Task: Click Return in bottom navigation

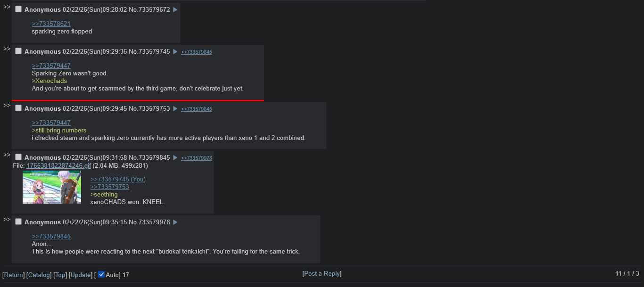Action: click(x=14, y=275)
